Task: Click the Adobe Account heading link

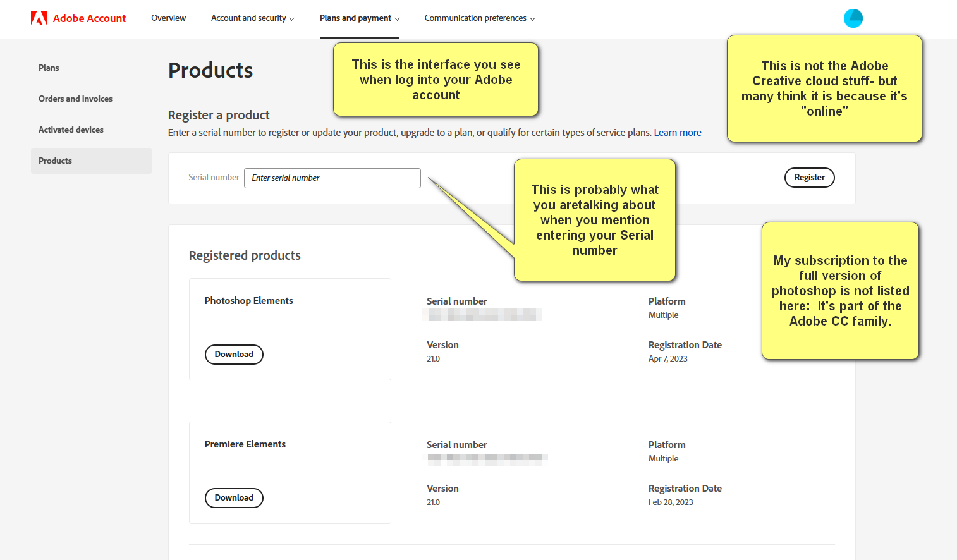Action: pos(89,18)
